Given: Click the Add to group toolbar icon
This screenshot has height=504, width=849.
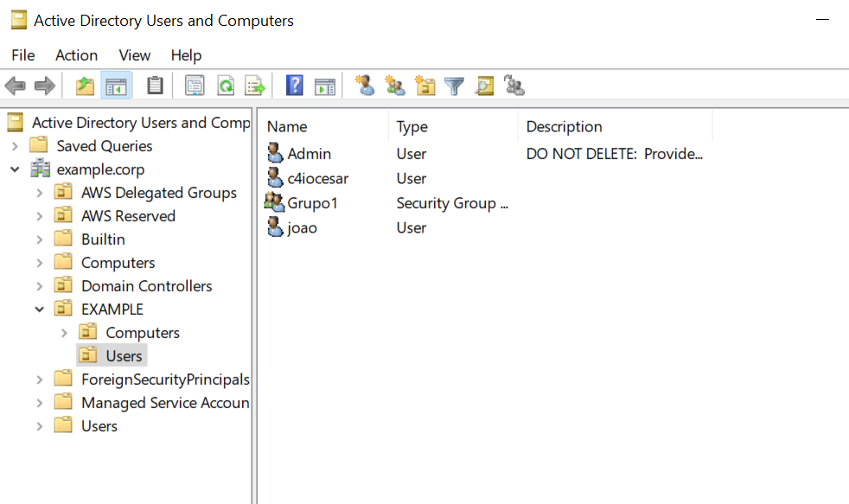Looking at the screenshot, I should [514, 86].
